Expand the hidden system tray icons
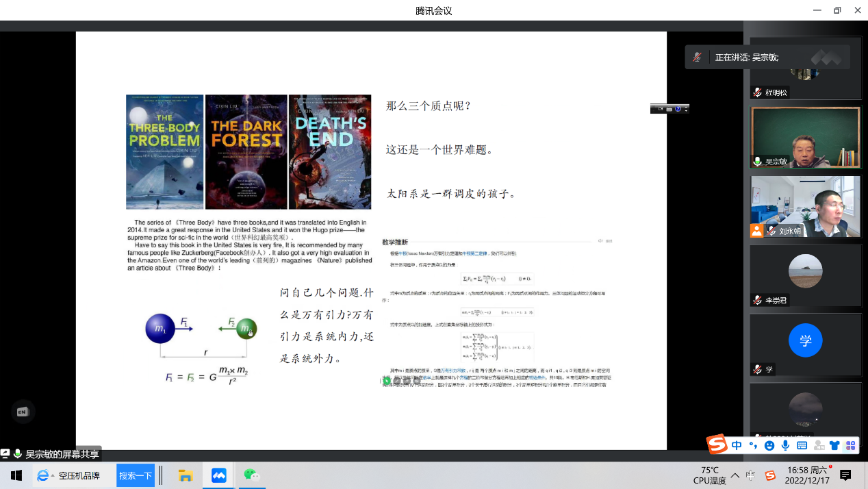The width and height of the screenshot is (868, 489). pyautogui.click(x=735, y=475)
